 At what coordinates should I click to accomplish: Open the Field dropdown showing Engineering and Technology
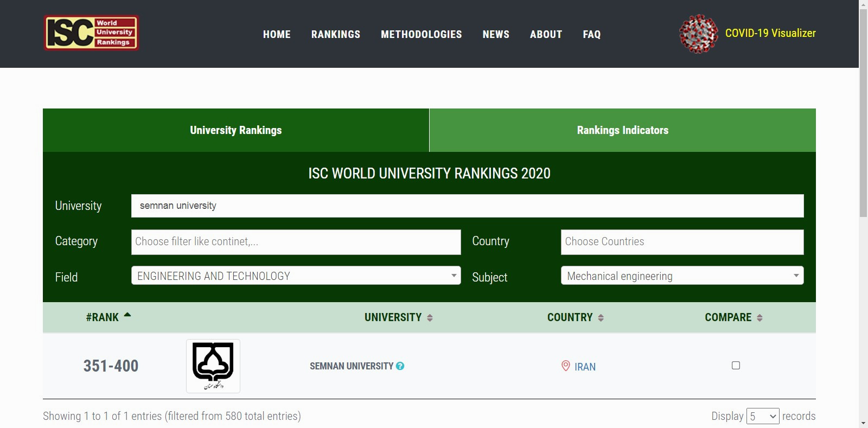296,276
